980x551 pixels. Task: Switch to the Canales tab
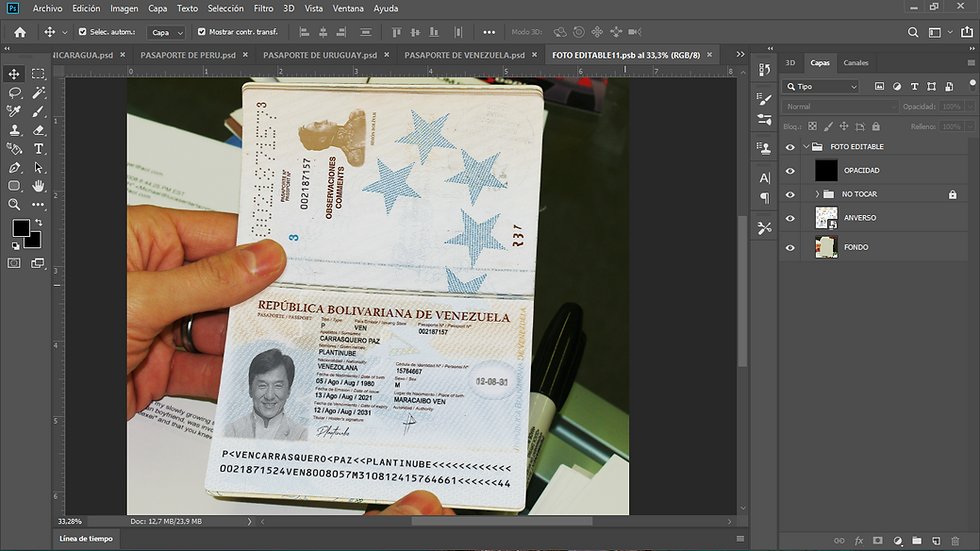tap(856, 62)
